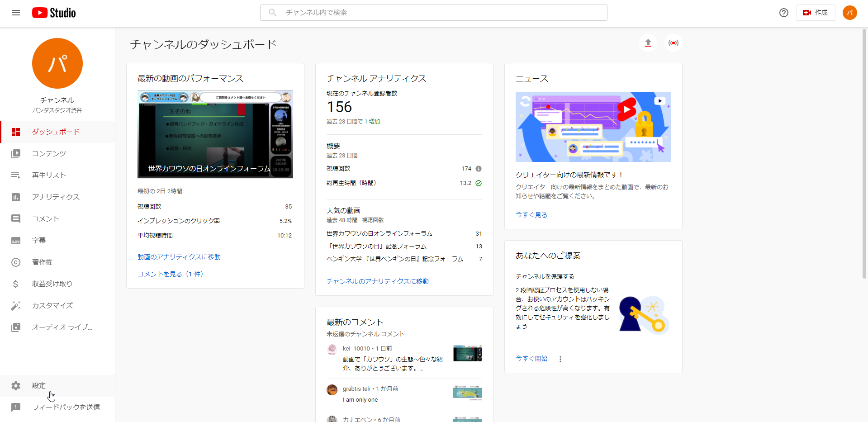Click the コンテンツ play icon in sidebar
Viewport: 868px width, 422px height.
coord(16,154)
